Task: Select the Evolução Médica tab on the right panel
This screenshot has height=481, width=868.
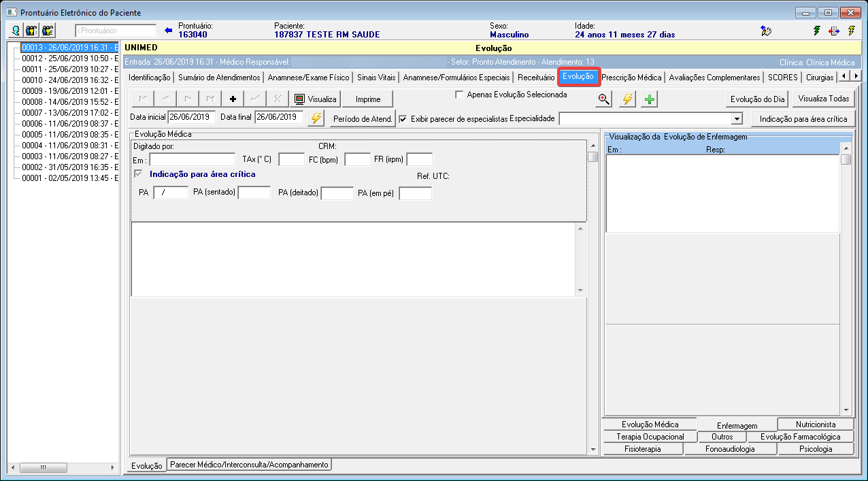Action: (x=650, y=425)
